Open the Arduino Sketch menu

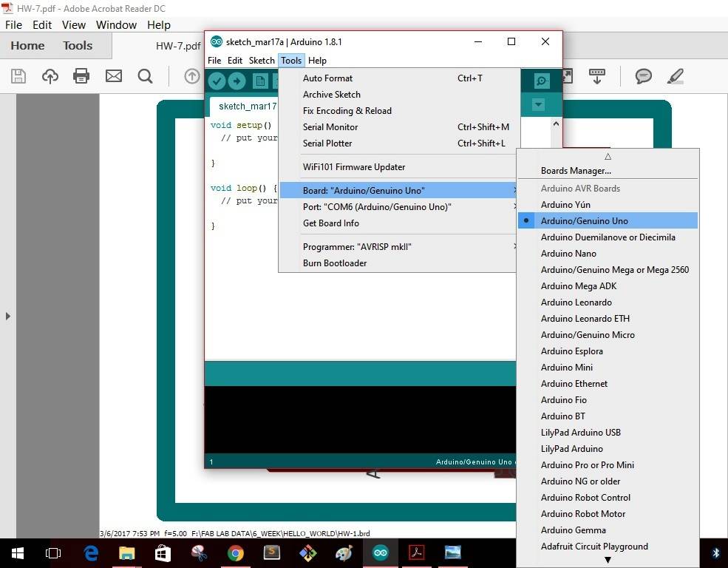pos(262,61)
